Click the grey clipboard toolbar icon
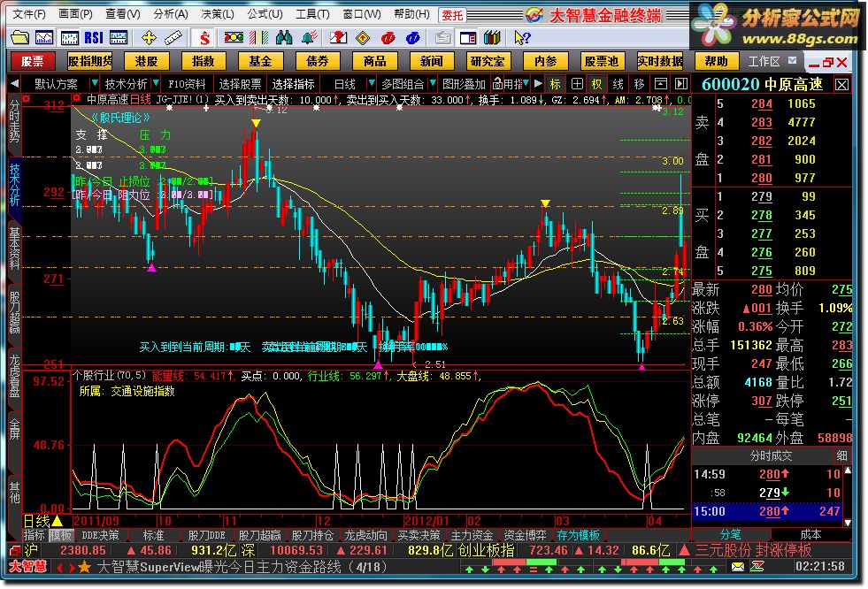 (x=442, y=38)
